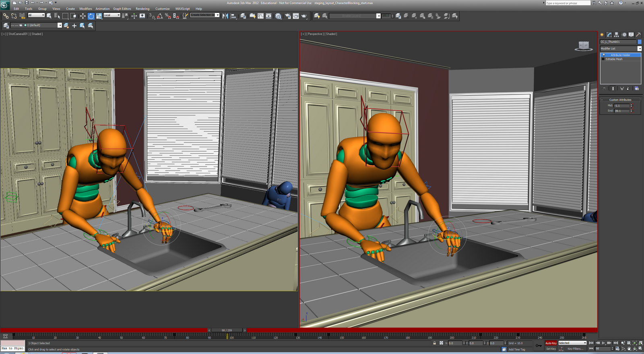Image resolution: width=644 pixels, height=354 pixels.
Task: Toggle Window/Crossing selection mode
Action: (x=73, y=16)
